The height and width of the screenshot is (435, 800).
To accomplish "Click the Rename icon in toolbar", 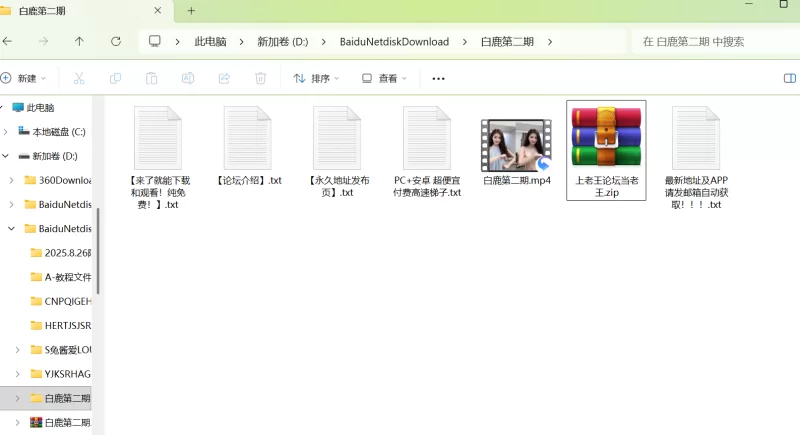I will click(x=187, y=78).
